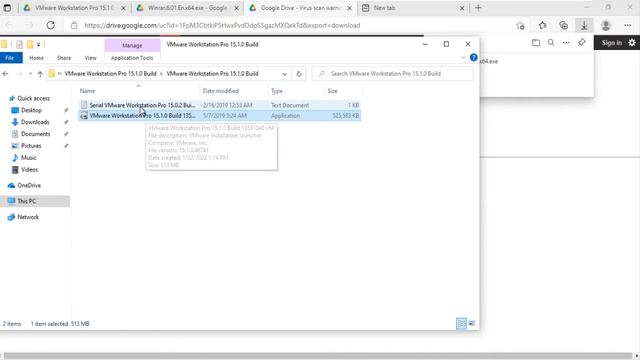
Task: Open tab actions menu in Edge
Action: [7, 8]
